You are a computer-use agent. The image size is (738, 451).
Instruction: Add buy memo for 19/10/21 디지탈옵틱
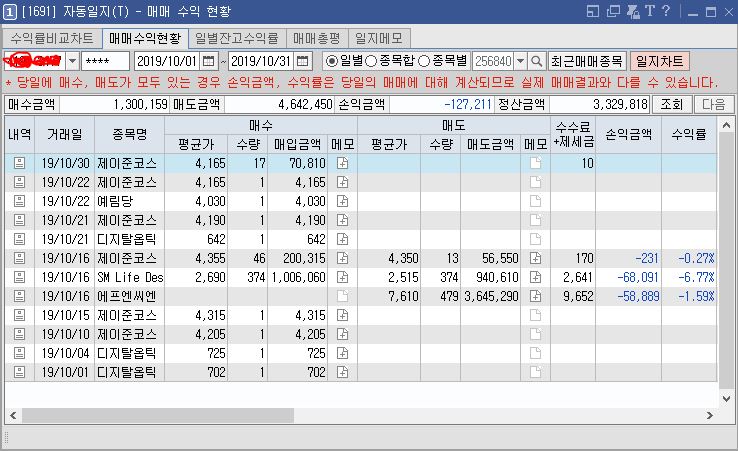click(343, 239)
